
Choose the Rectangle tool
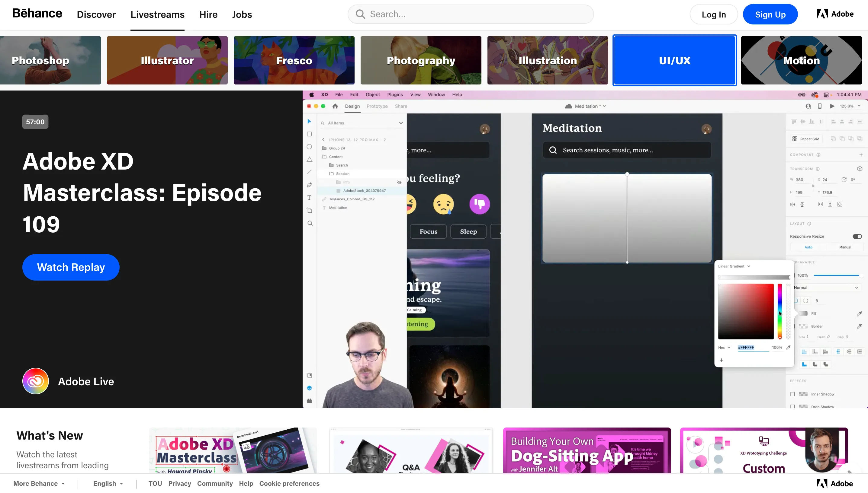tap(309, 134)
